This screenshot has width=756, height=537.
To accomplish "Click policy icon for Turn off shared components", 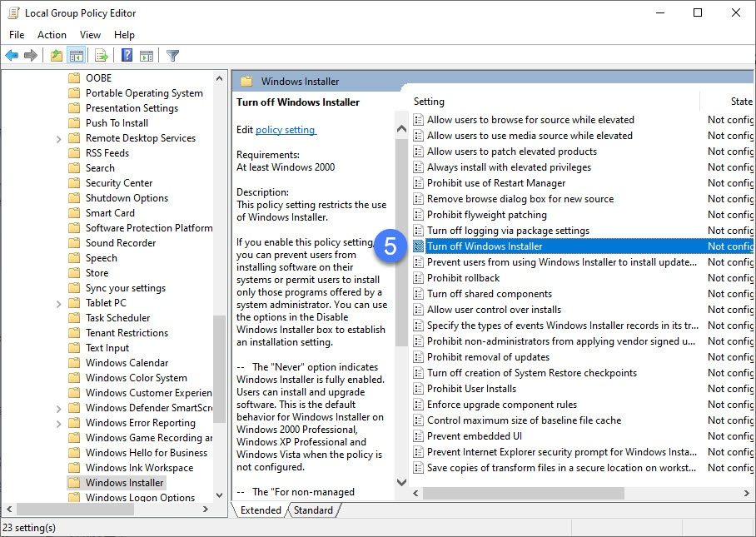I will click(x=419, y=294).
